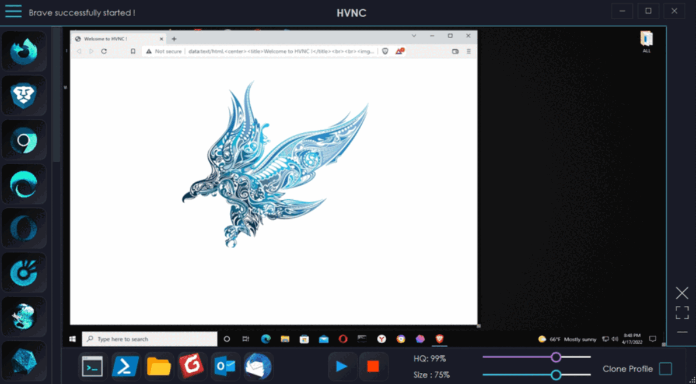Open Task View on remote taskbar

coord(246,339)
